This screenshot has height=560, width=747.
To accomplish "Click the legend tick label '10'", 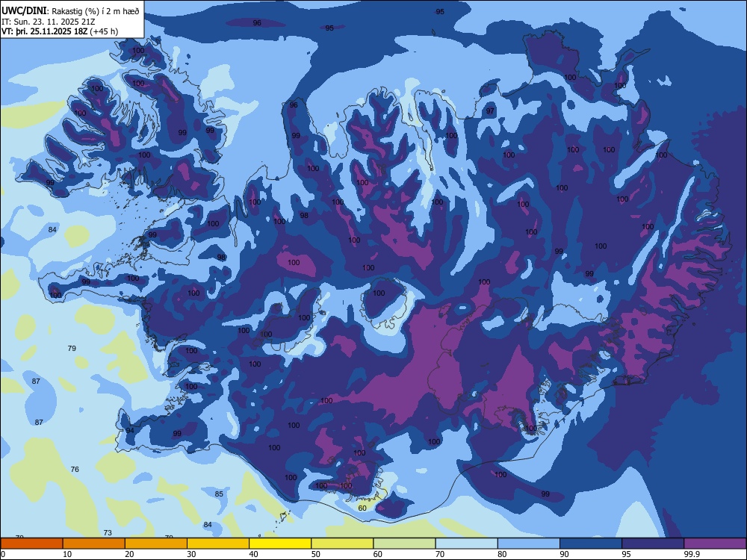I will click(67, 554).
